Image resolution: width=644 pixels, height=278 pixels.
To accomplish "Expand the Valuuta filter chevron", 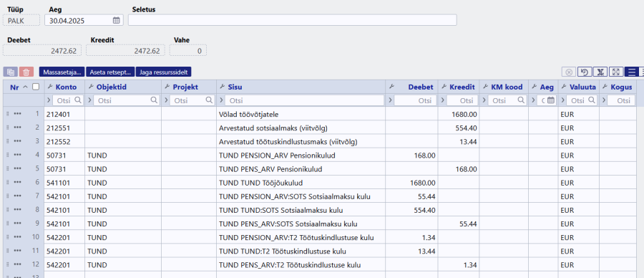I will [562, 100].
